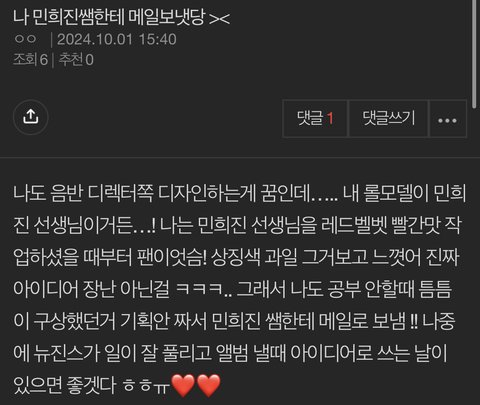
Task: Click the body line mentioning 상징색 과일
Action: click(236, 257)
